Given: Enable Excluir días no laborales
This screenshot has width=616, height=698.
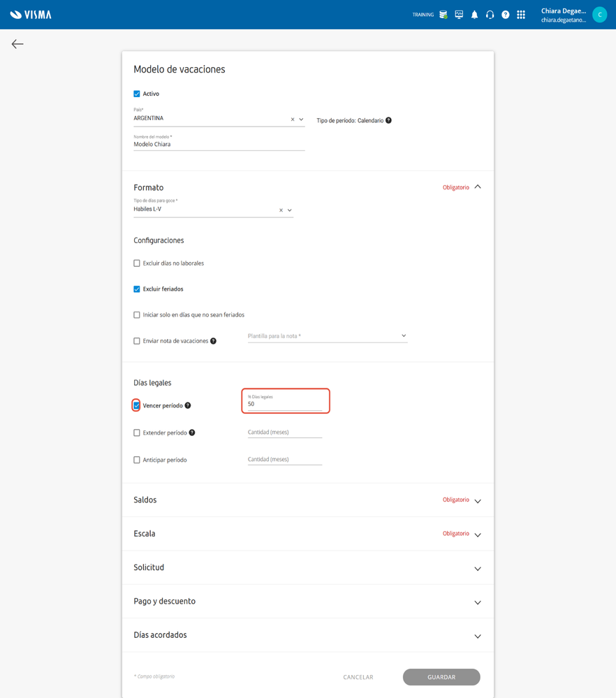Looking at the screenshot, I should tap(137, 263).
